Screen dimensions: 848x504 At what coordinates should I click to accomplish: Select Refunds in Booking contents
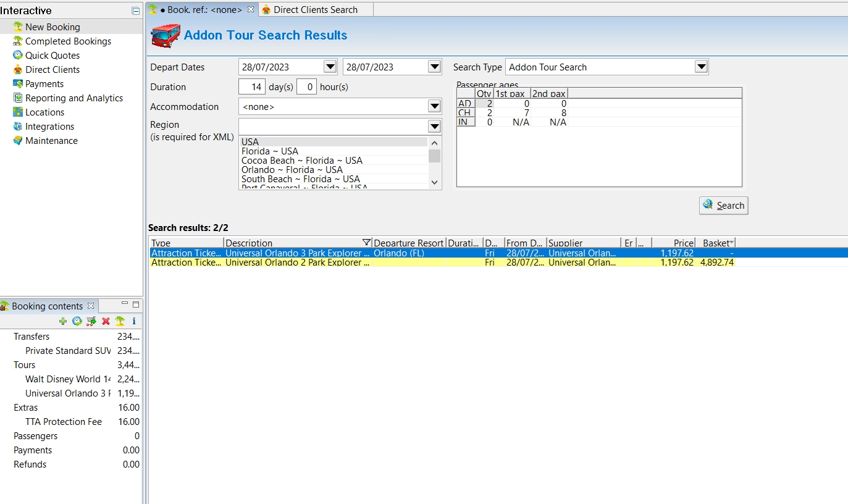tap(30, 464)
